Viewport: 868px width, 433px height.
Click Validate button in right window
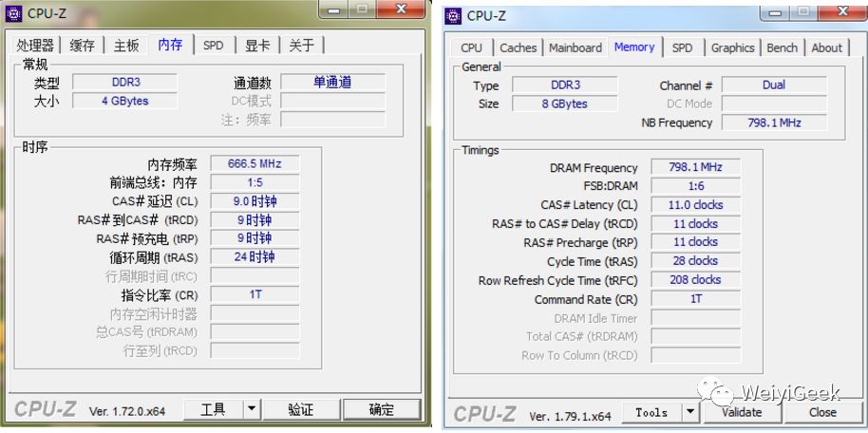pos(742,412)
